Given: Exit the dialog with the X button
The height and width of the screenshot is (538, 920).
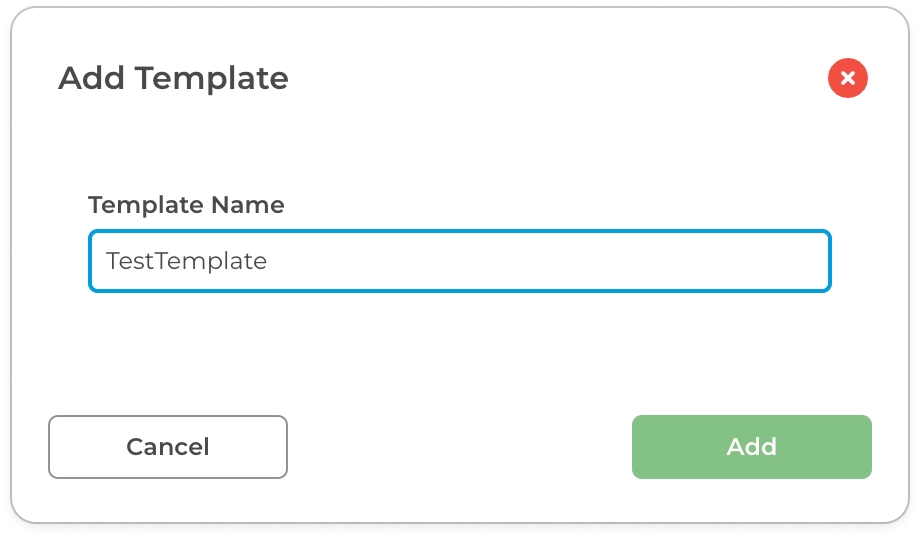Looking at the screenshot, I should [847, 78].
